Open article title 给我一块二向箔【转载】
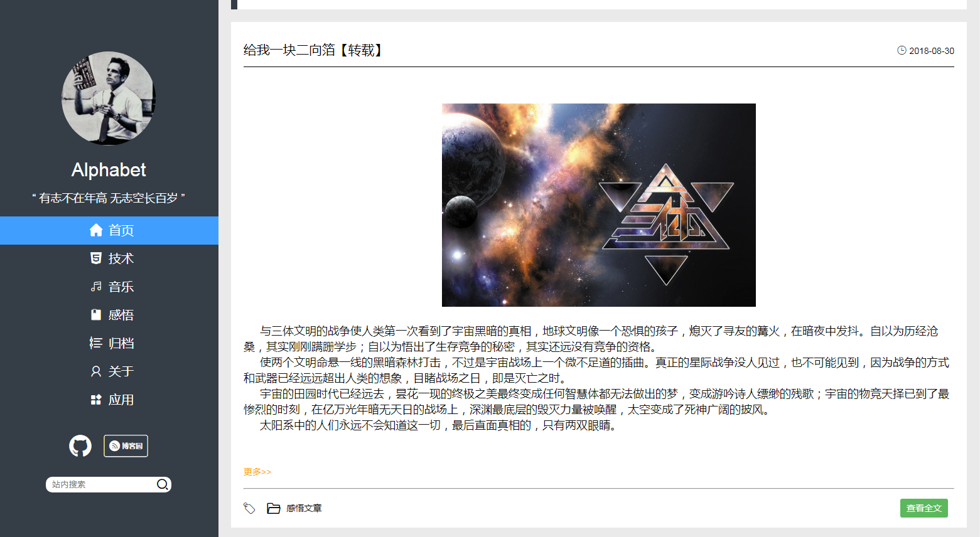Screen dimensions: 980x537 point(315,50)
